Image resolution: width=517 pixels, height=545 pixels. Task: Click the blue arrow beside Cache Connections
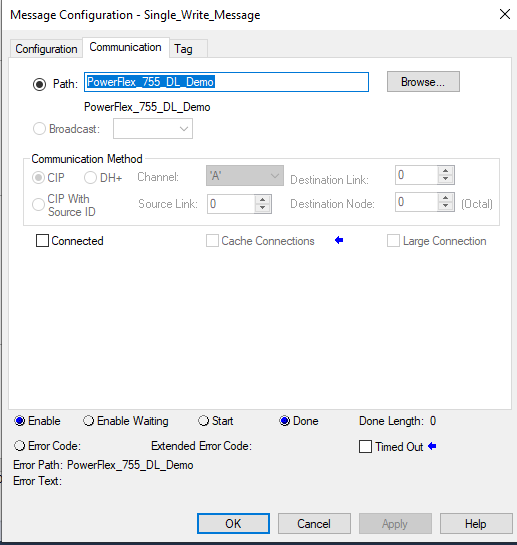tap(339, 240)
